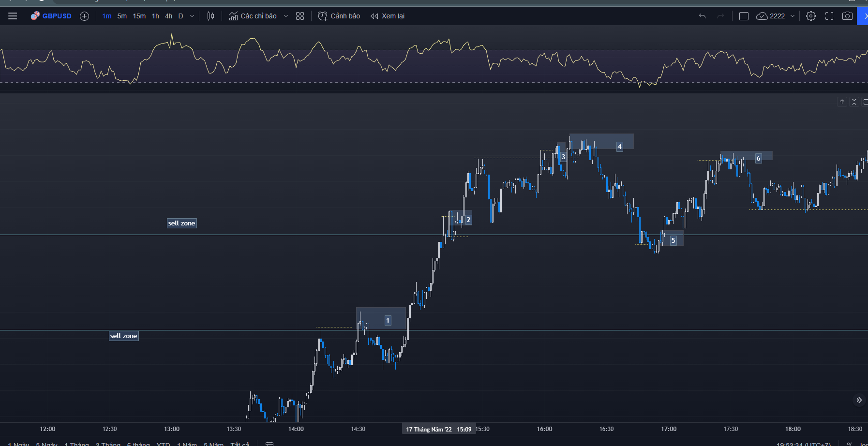Viewport: 868px width, 446px height.
Task: Undo the last chart action
Action: 703,16
